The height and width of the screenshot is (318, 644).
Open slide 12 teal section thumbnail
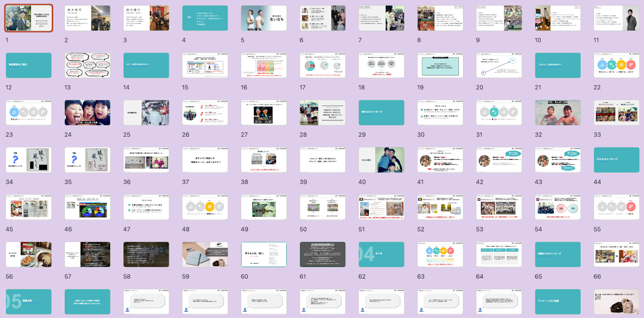pyautogui.click(x=29, y=65)
